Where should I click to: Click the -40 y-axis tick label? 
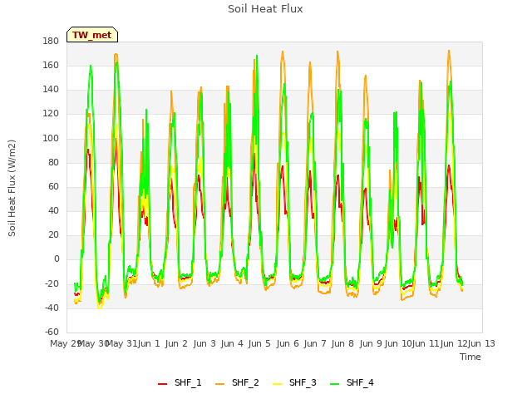(52, 308)
